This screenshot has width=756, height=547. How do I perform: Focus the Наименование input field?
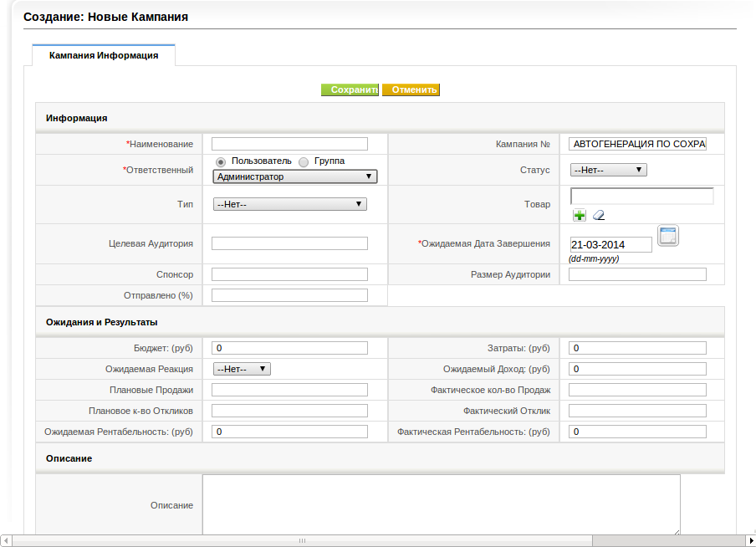289,144
